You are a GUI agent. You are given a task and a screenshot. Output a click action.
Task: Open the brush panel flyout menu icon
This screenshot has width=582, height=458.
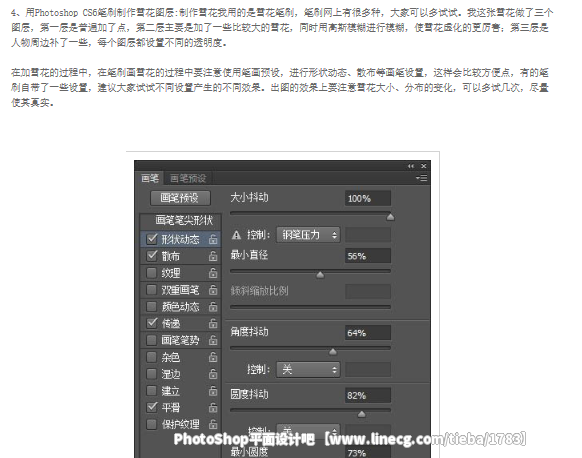coord(422,179)
